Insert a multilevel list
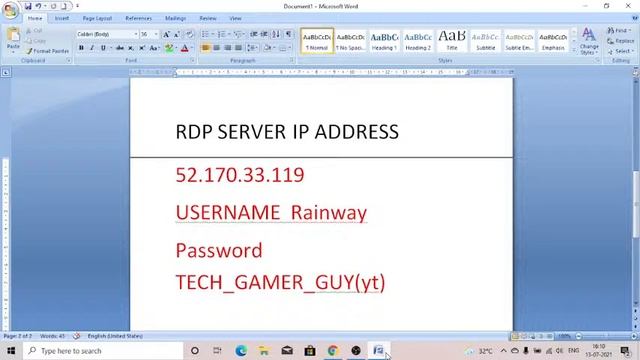Screen dimensions: 640x360 [238, 34]
